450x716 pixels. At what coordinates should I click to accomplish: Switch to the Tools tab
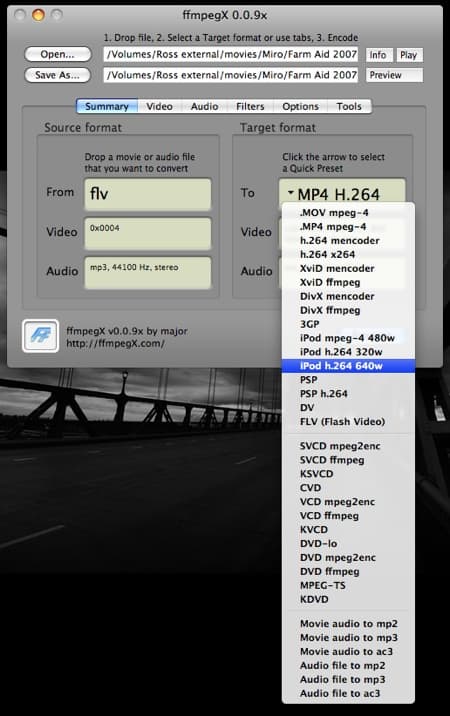[x=349, y=106]
